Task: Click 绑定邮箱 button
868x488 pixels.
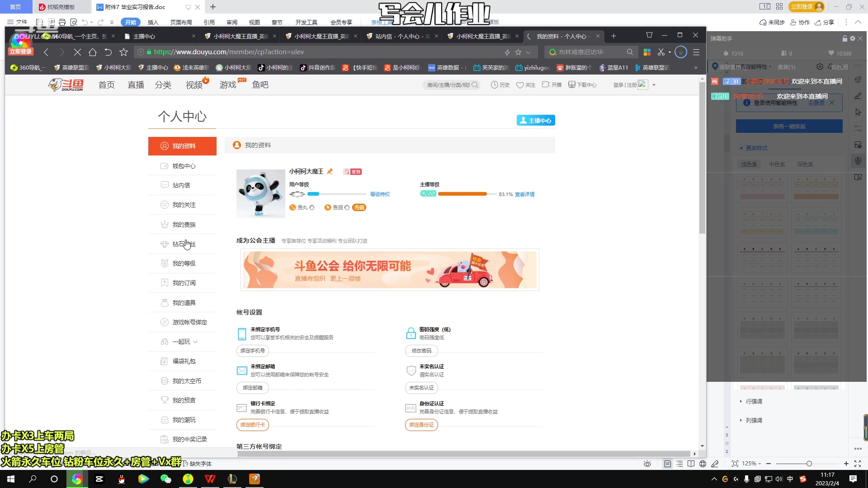Action: [253, 388]
